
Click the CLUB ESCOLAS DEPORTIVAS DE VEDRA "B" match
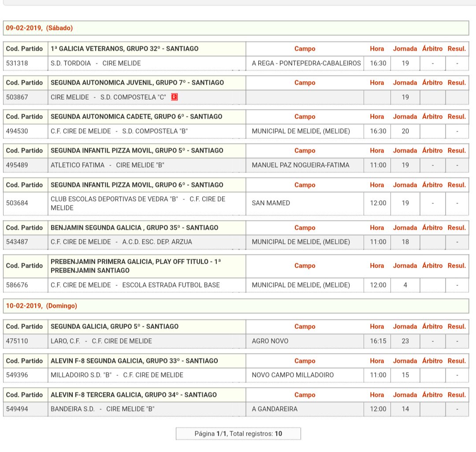pos(138,204)
